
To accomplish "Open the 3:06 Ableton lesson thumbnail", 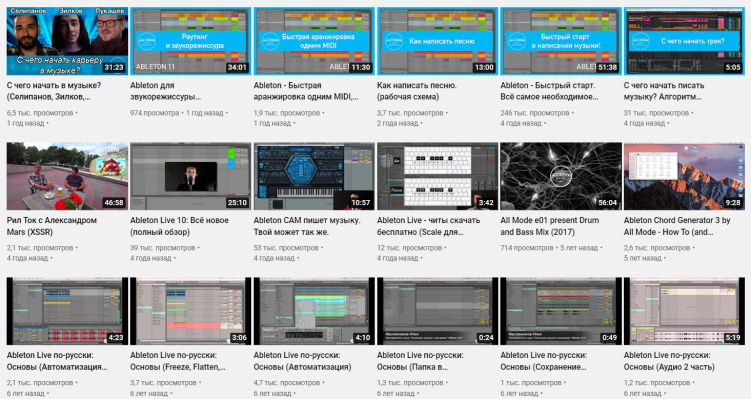I will click(x=191, y=311).
